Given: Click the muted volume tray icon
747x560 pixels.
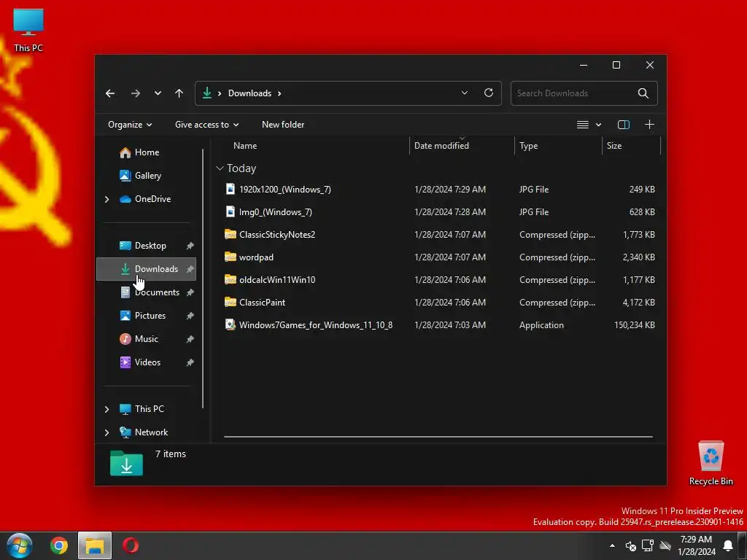Looking at the screenshot, I should [x=631, y=546].
